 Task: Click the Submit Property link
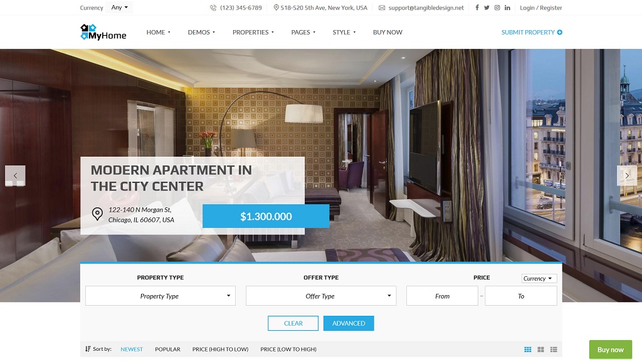(532, 32)
